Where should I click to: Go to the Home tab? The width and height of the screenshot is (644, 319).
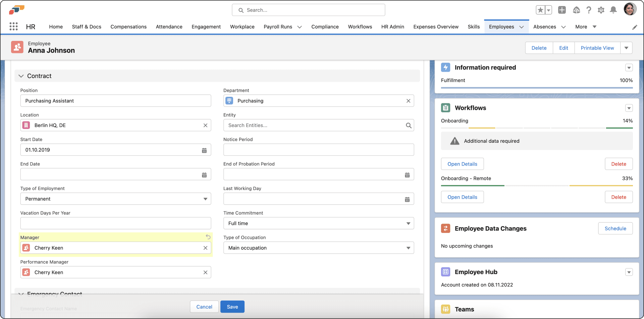point(56,27)
